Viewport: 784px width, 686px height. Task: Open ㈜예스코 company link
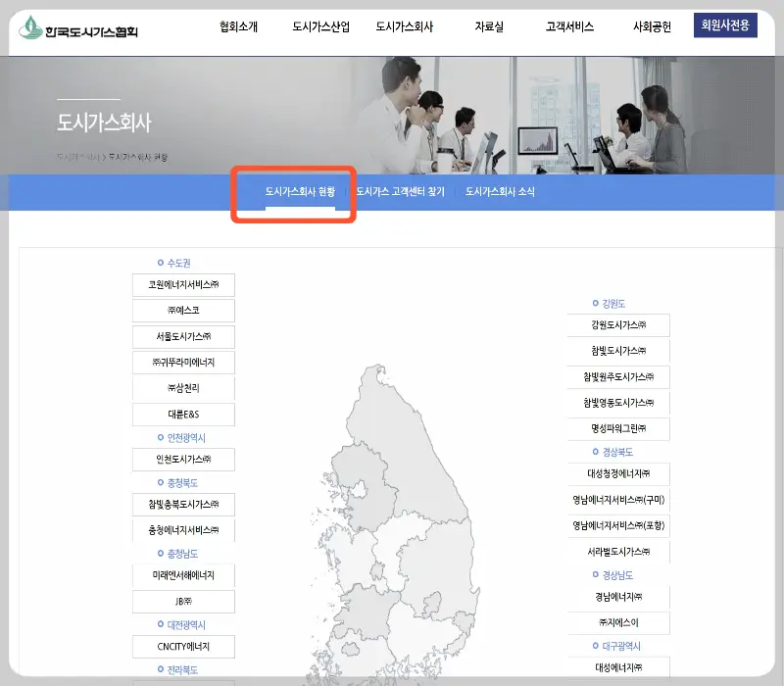(183, 311)
